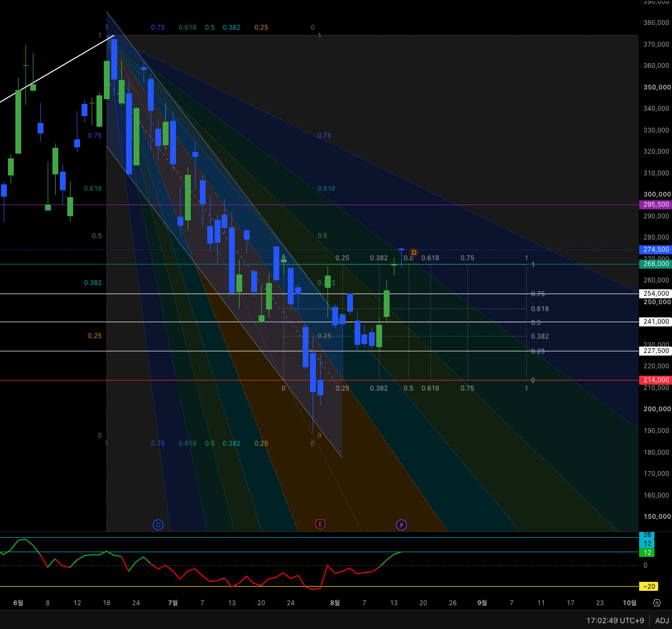672x629 pixels.
Task: Click the 350,000 price axis label
Action: pyautogui.click(x=657, y=87)
